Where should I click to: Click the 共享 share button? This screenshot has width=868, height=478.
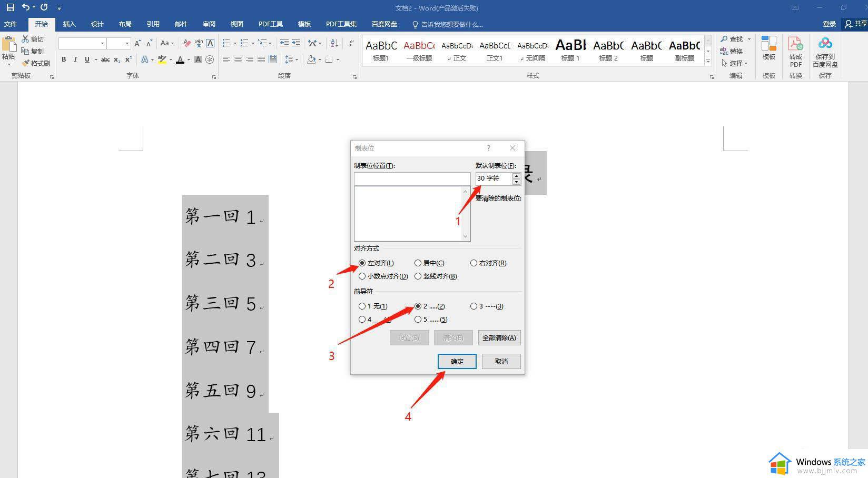pyautogui.click(x=855, y=24)
